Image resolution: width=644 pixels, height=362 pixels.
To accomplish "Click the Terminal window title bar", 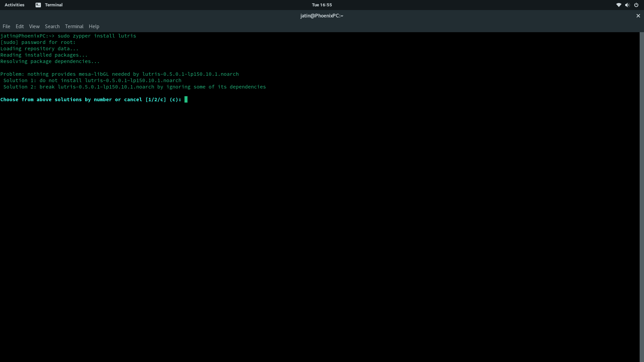I will tap(321, 16).
